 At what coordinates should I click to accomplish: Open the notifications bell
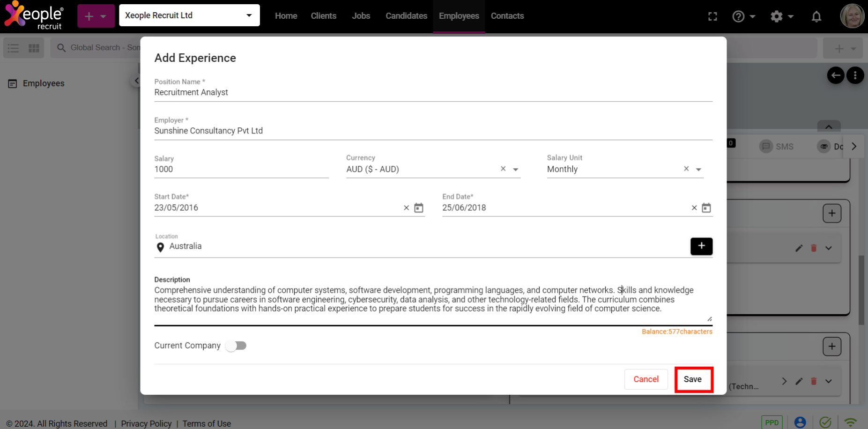(x=816, y=17)
